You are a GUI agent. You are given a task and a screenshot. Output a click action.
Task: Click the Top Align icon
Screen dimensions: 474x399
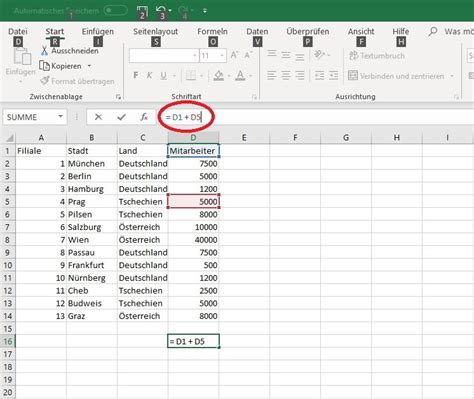coord(272,55)
